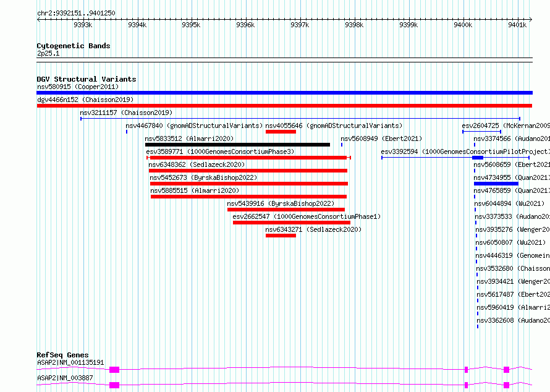Click the 9400k ruler position label

click(x=463, y=25)
